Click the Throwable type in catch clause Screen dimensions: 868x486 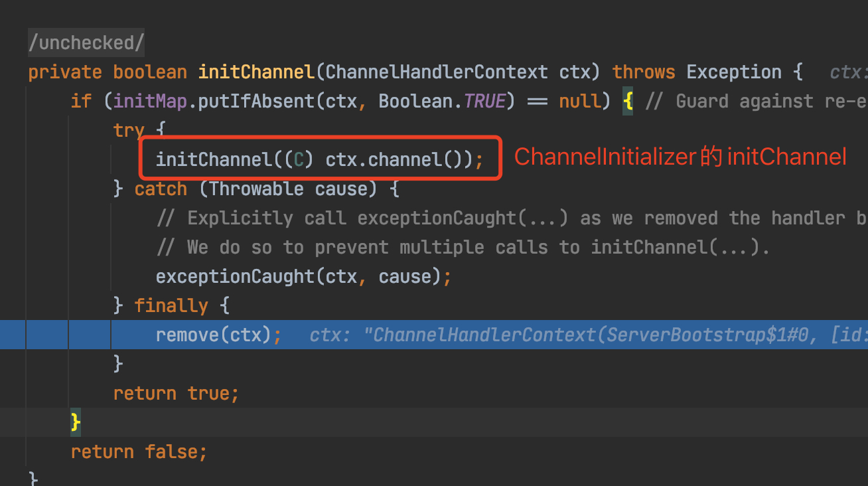[256, 189]
